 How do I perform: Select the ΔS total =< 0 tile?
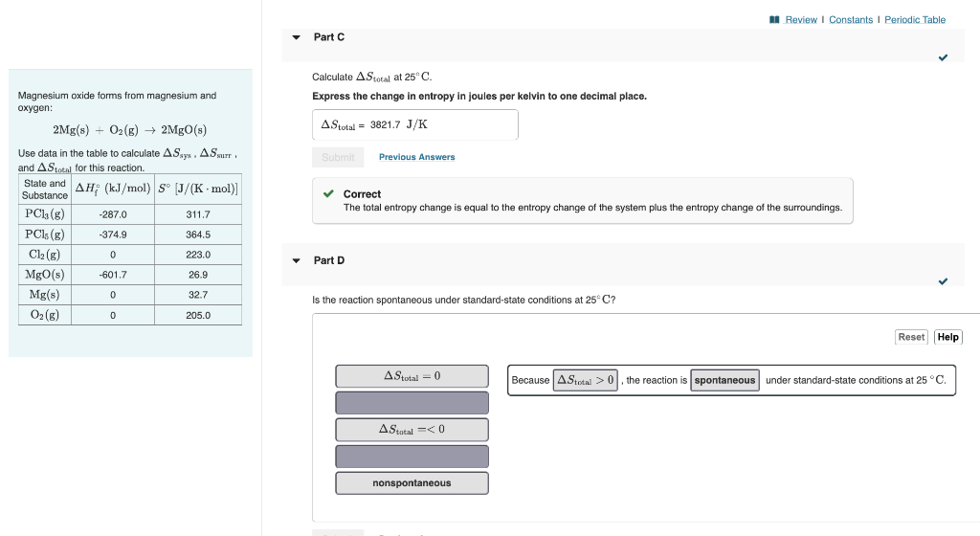pos(412,430)
